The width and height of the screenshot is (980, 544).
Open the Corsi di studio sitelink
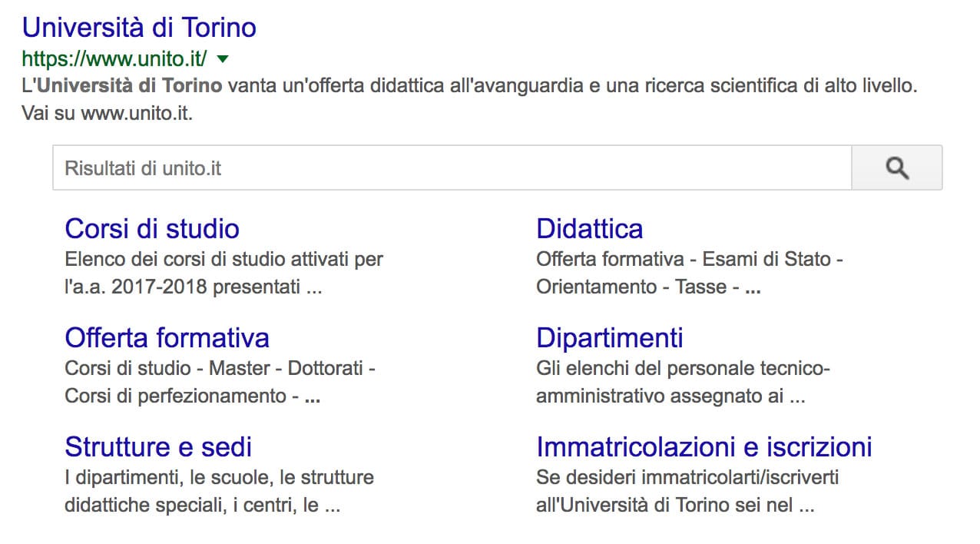point(152,228)
